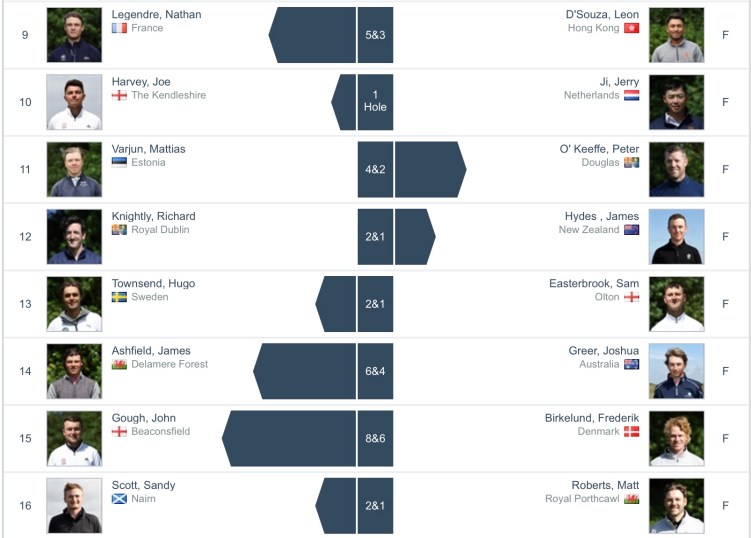751x538 pixels.
Task: Click the 4&2 score bar in match 11
Action: click(x=375, y=169)
